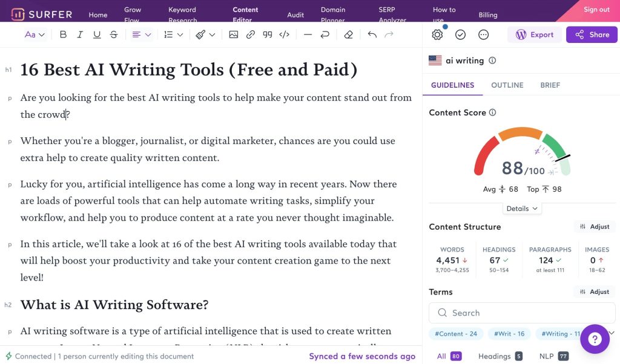
Task: Switch to the OUTLINE tab
Action: click(x=507, y=85)
